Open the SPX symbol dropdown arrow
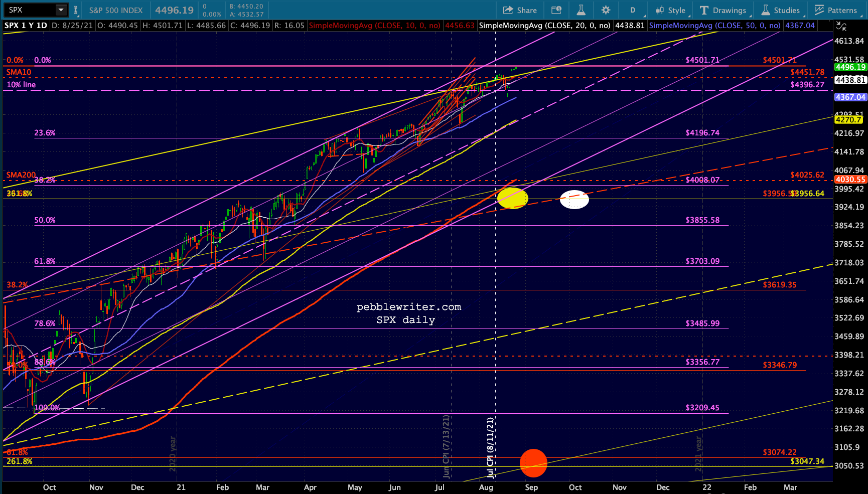The width and height of the screenshot is (868, 494). (61, 10)
